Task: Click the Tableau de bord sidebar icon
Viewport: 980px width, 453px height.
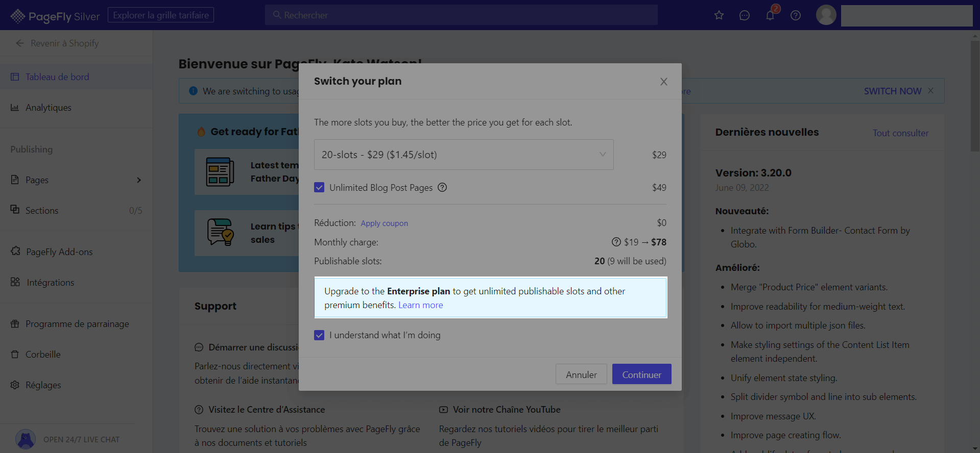Action: [15, 77]
